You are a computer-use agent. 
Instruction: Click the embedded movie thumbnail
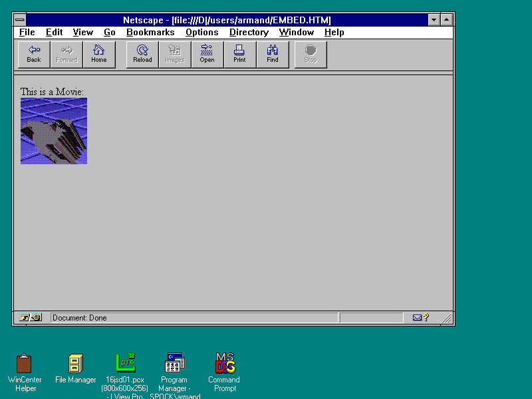coord(54,131)
